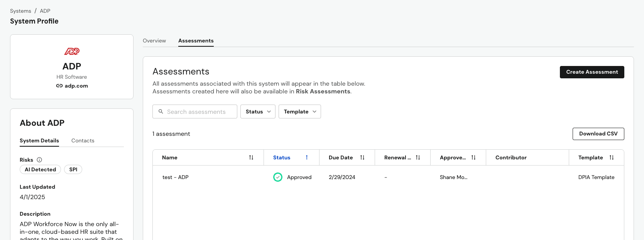Sort by Due Date arrows

[362, 157]
